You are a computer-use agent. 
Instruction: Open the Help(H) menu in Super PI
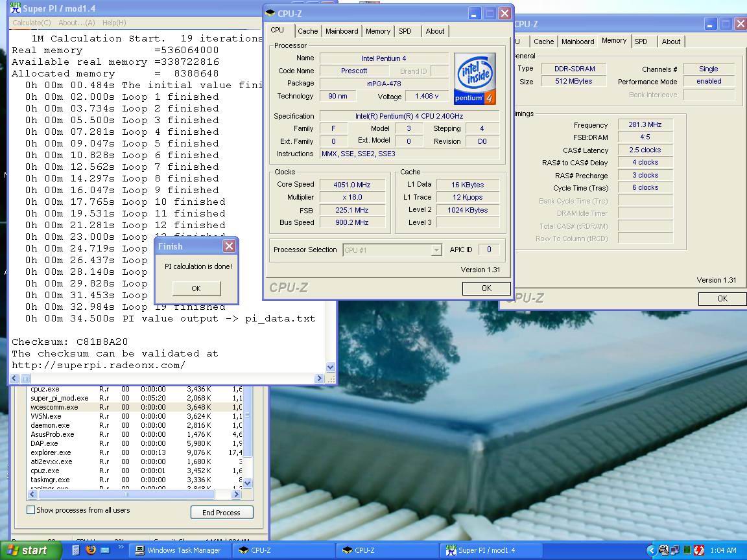coord(114,23)
